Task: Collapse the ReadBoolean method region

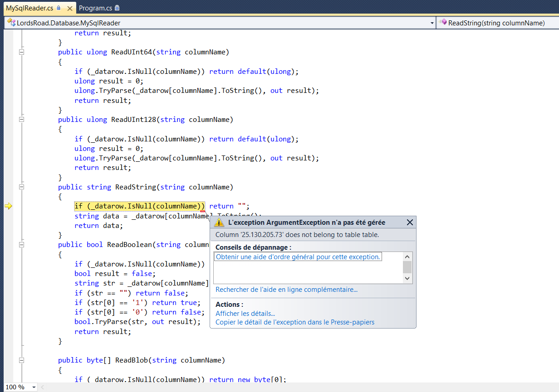Action: (21, 245)
